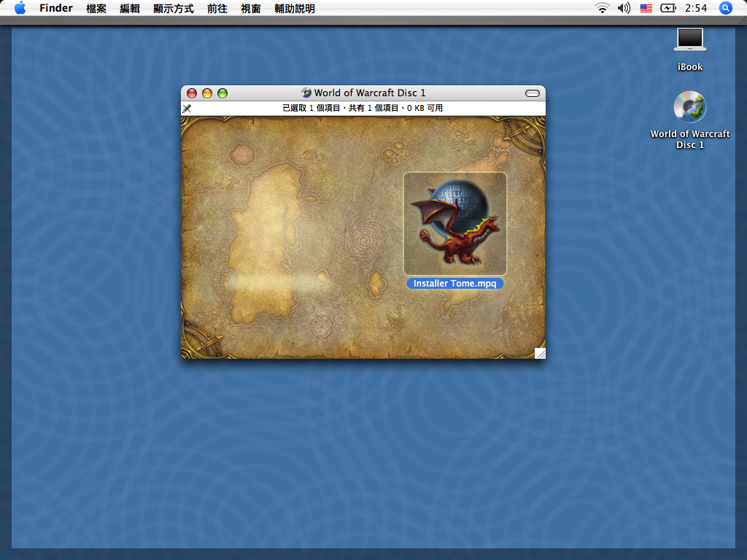Click the window resize grip corner
The image size is (747, 560).
click(x=540, y=353)
